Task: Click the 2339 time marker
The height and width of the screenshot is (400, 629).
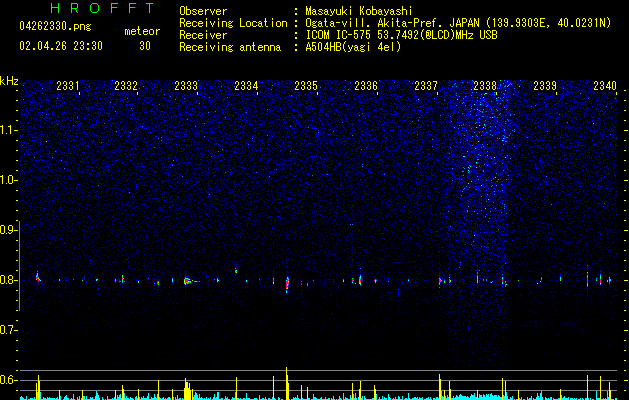Action: pyautogui.click(x=545, y=86)
